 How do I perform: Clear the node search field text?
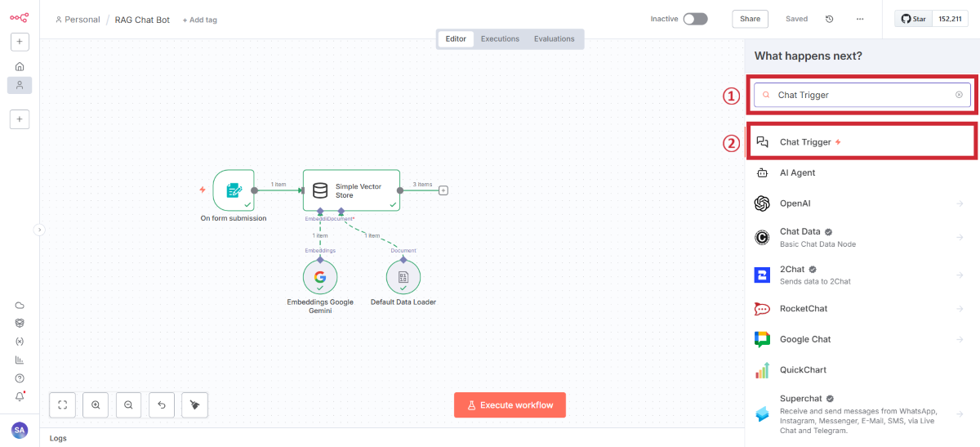959,95
